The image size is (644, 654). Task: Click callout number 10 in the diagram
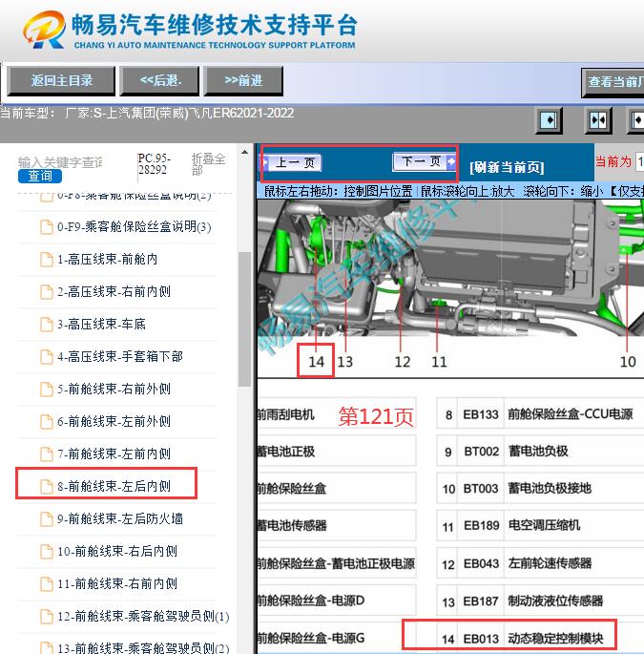628,362
